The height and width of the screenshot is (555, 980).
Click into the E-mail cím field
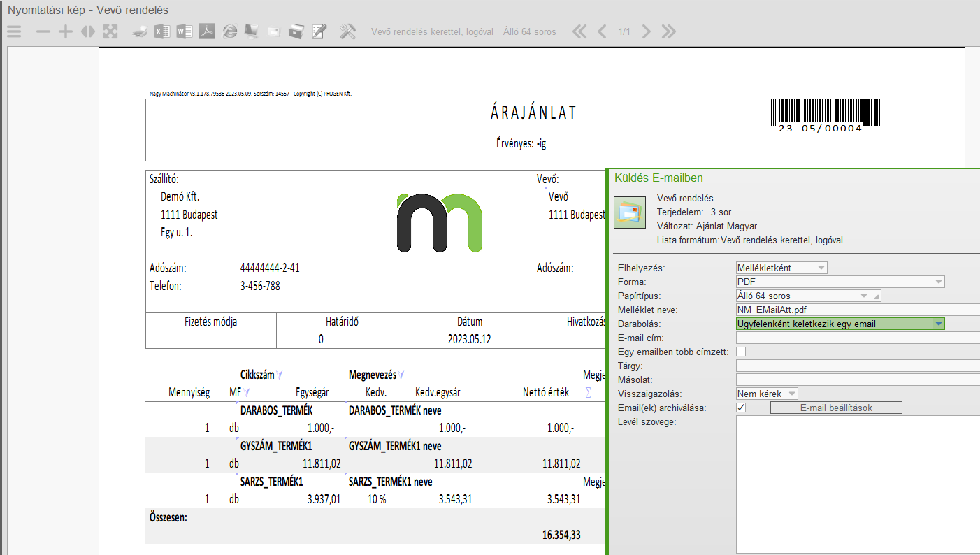click(x=858, y=338)
